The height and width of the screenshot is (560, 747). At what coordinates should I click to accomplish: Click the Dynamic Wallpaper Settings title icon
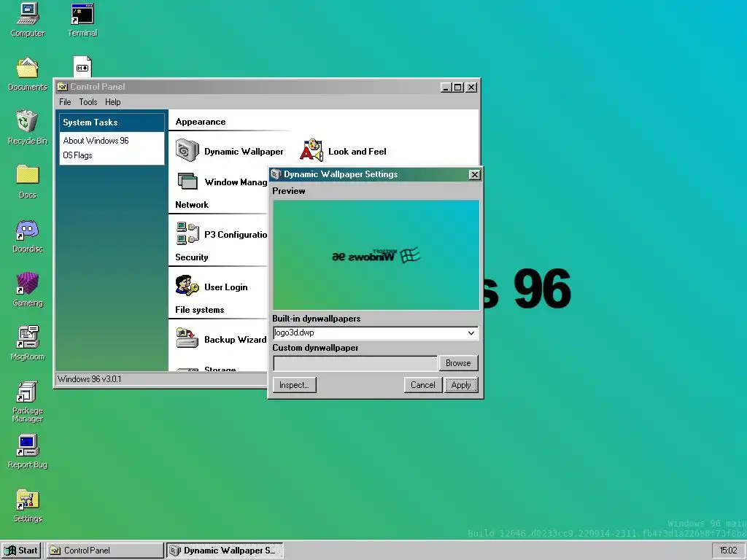[276, 174]
